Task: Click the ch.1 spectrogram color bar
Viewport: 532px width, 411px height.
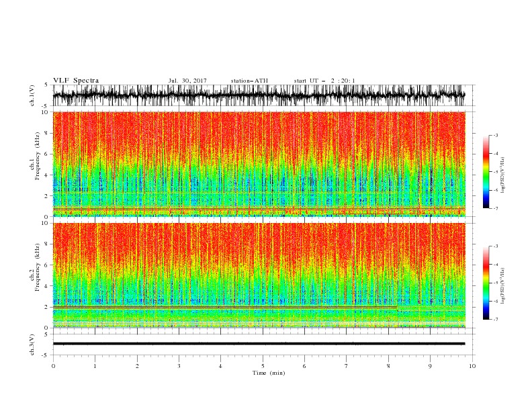Action: 486,172
